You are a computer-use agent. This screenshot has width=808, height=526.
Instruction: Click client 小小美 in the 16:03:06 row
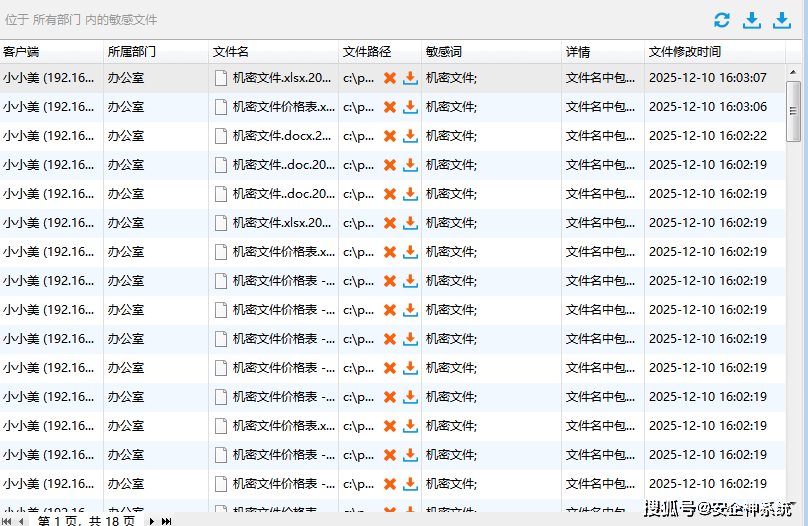(48, 107)
